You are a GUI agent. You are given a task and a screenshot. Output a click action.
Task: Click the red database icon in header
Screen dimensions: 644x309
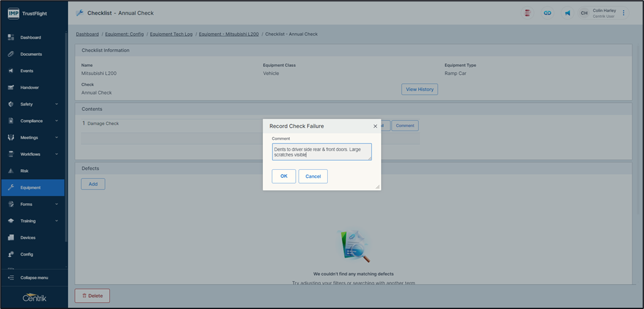pyautogui.click(x=527, y=13)
